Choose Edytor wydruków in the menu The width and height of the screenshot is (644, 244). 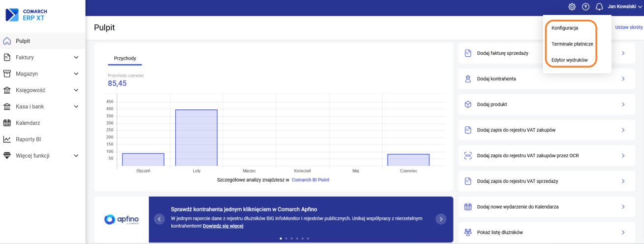coord(570,60)
